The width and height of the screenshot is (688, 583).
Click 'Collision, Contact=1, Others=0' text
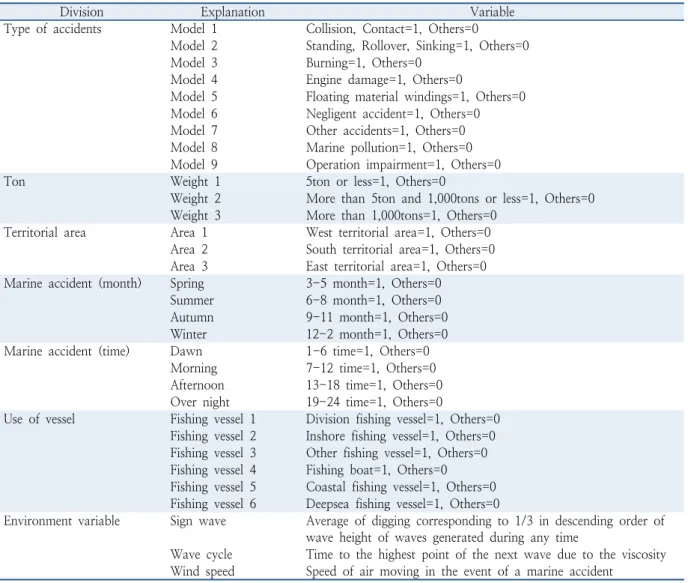tap(392, 29)
